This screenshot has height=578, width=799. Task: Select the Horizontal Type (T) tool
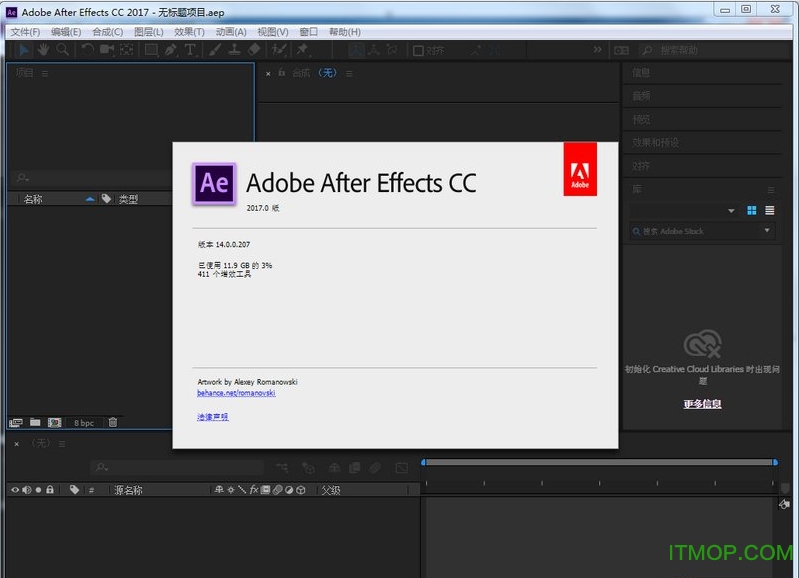click(x=190, y=50)
